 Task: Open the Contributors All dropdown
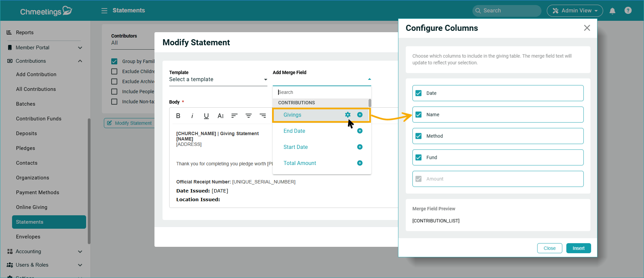point(133,43)
